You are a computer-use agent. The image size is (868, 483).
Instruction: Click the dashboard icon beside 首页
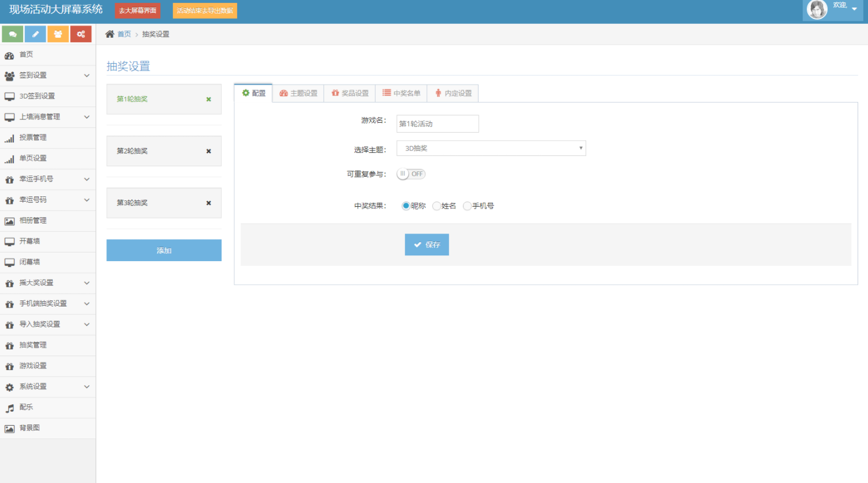(x=9, y=56)
